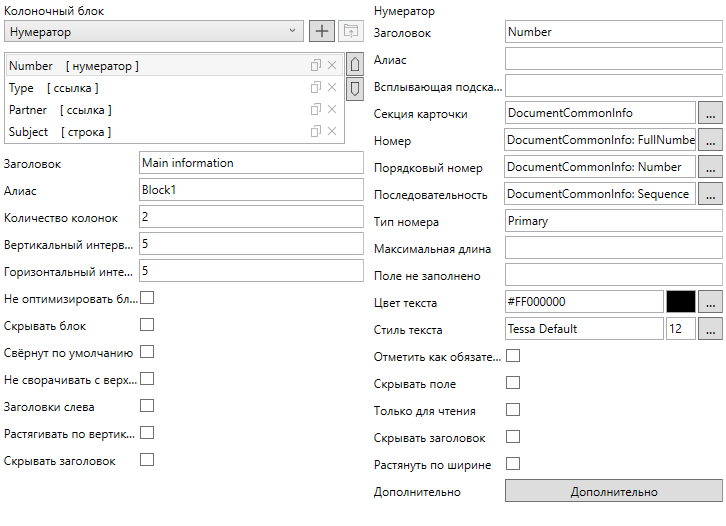Screen dimensions: 726x526
Task: Check the Заголовки слева option
Action: [x=147, y=406]
